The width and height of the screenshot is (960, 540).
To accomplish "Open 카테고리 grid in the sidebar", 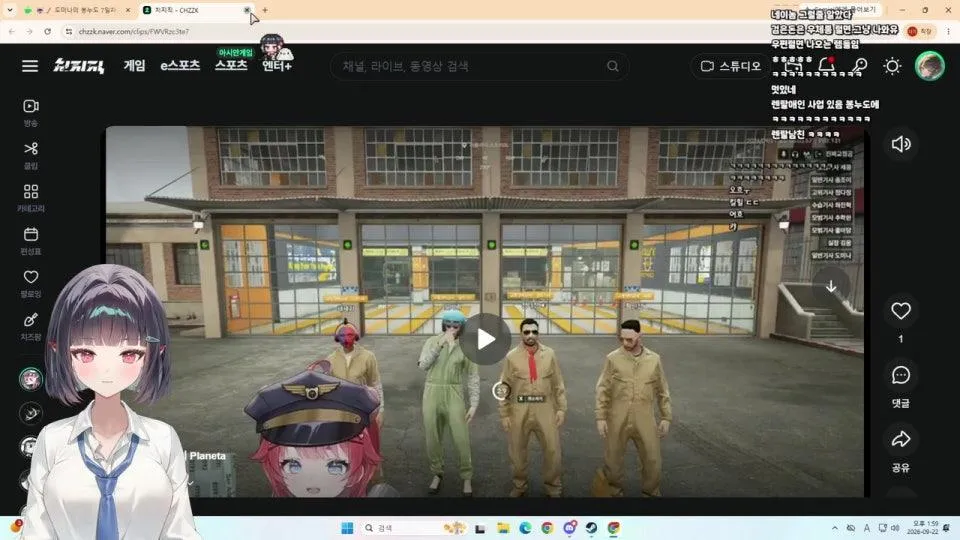I will point(31,198).
